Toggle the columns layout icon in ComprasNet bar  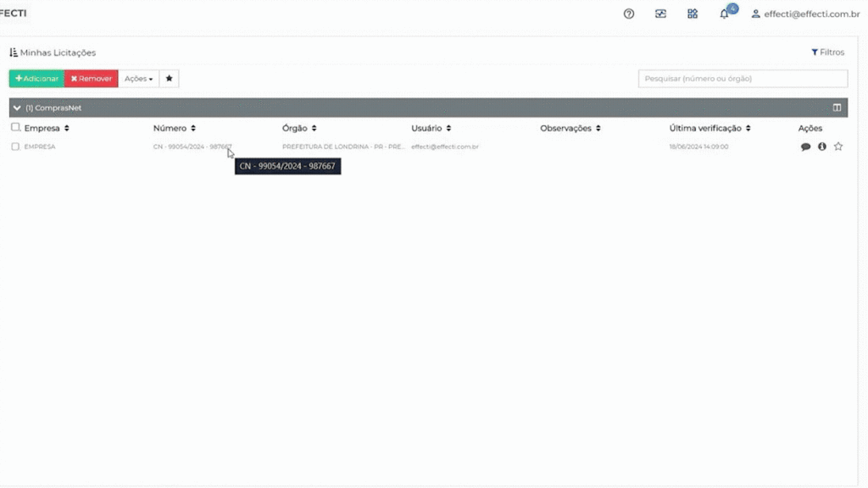coord(837,108)
